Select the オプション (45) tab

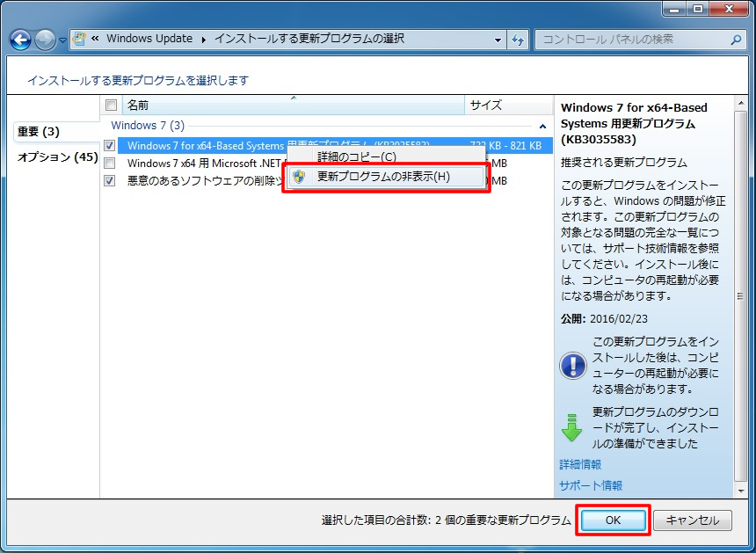pyautogui.click(x=57, y=156)
